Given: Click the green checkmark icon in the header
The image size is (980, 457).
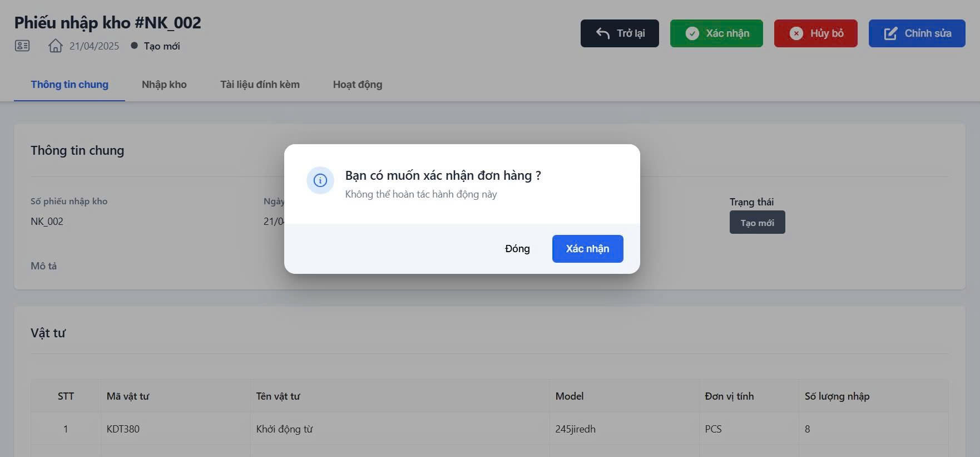Looking at the screenshot, I should (692, 33).
